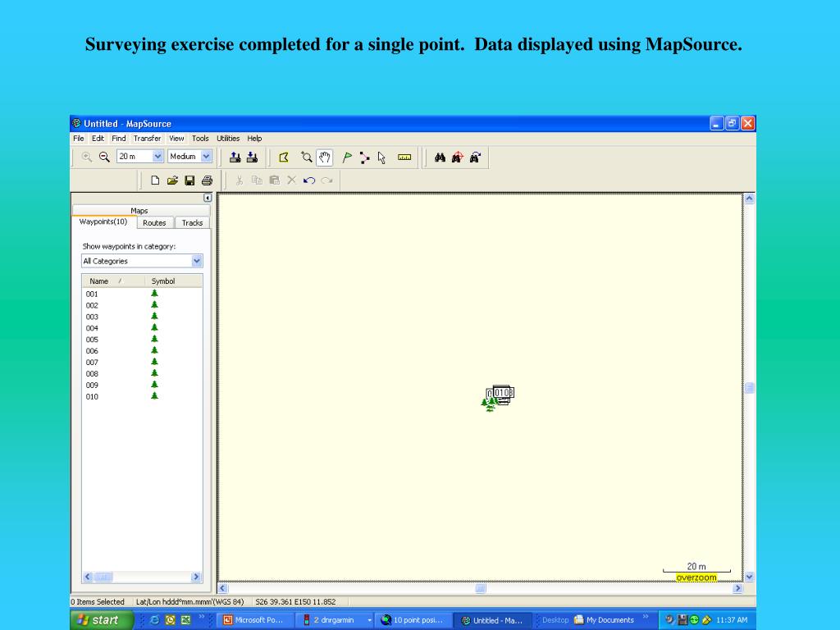The height and width of the screenshot is (630, 840).
Task: Select the Hand pan tool
Action: tap(325, 157)
